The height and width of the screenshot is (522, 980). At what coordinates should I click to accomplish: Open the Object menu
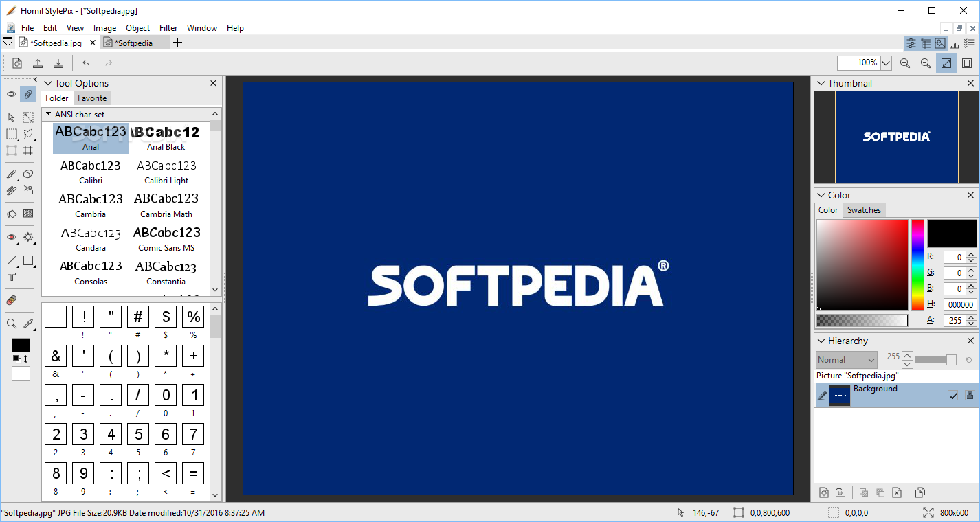[x=137, y=28]
